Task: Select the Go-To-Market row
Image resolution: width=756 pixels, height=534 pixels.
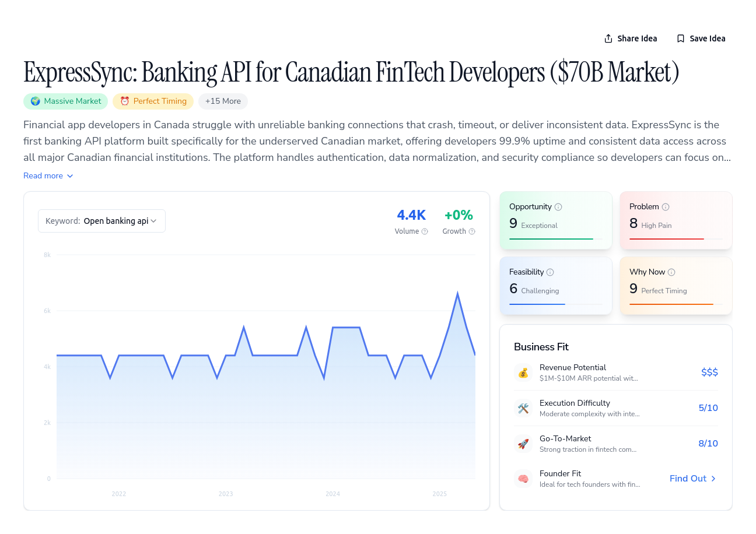Action: tap(616, 444)
